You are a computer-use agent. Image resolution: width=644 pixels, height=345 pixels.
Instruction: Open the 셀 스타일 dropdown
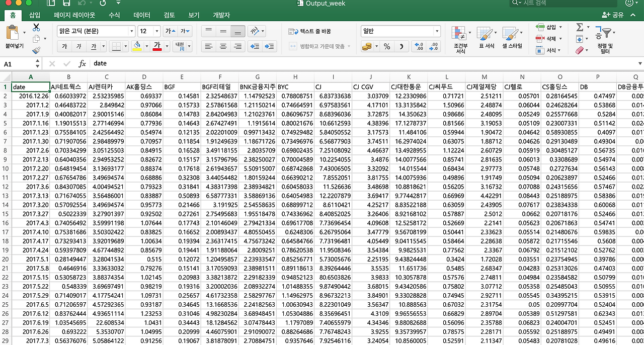click(x=512, y=38)
